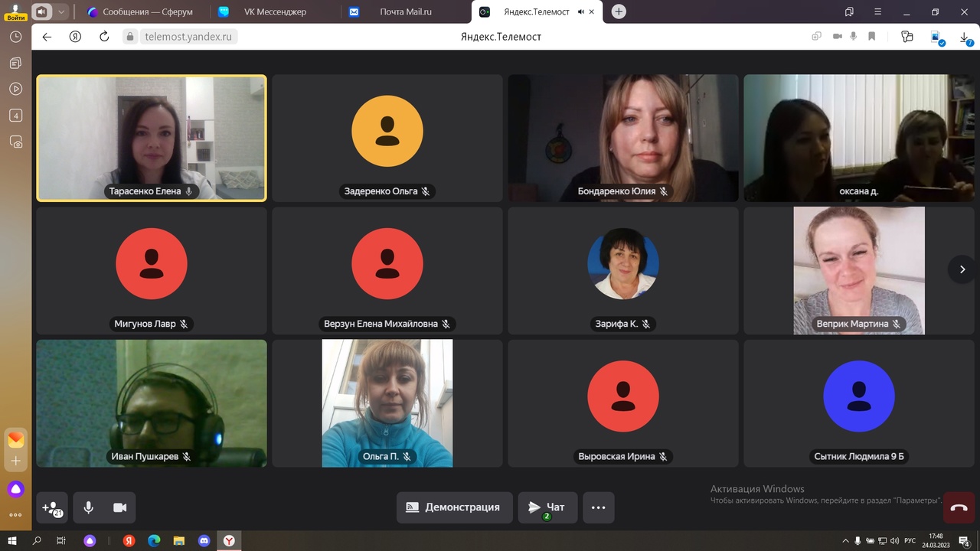The height and width of the screenshot is (551, 980).
Task: Click the оксана д. name label
Action: pyautogui.click(x=859, y=191)
